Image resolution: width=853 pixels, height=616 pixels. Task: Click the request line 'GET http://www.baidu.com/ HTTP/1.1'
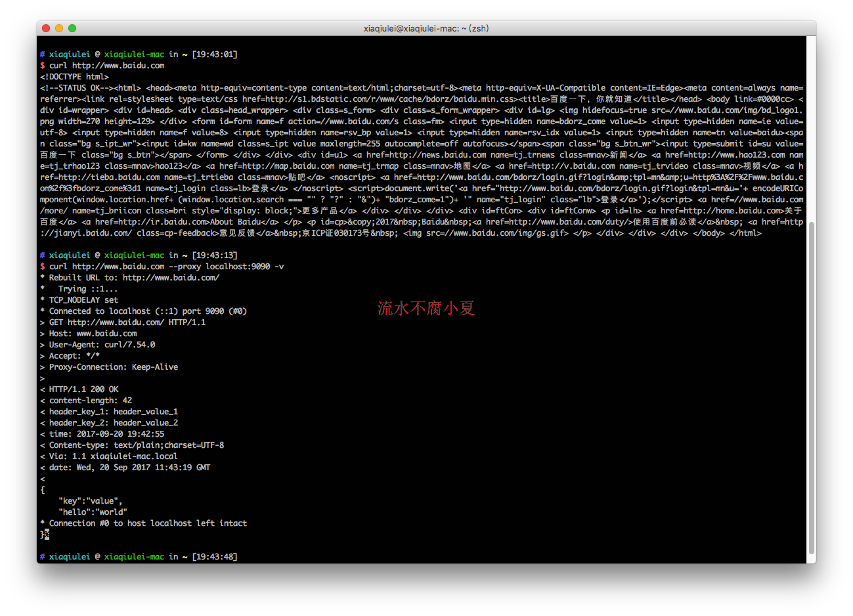(x=123, y=322)
